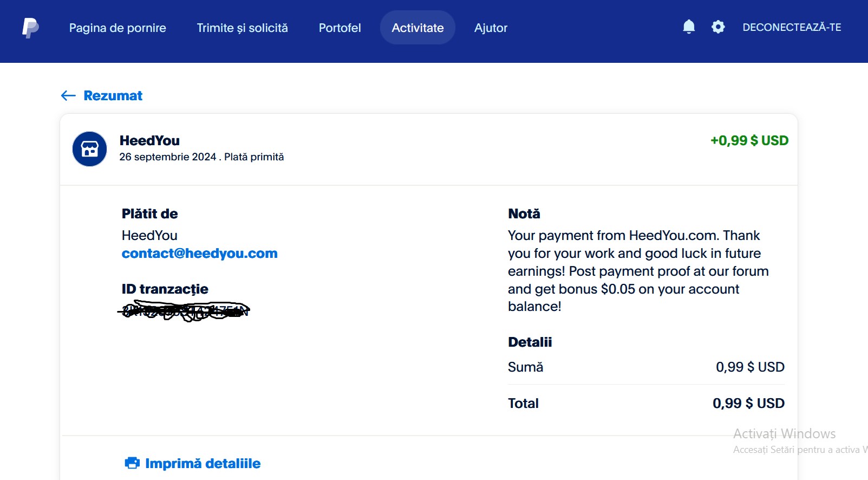Click the Total row label
Viewport: 868px width, 480px height.
[x=523, y=404]
